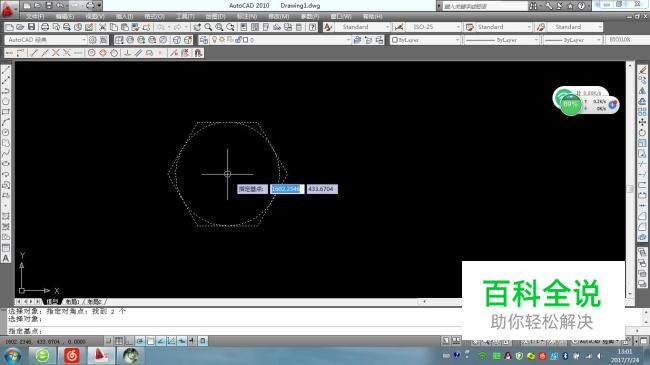Open the multileader style Standard dropdown
This screenshot has height=365, width=650.
click(x=575, y=27)
